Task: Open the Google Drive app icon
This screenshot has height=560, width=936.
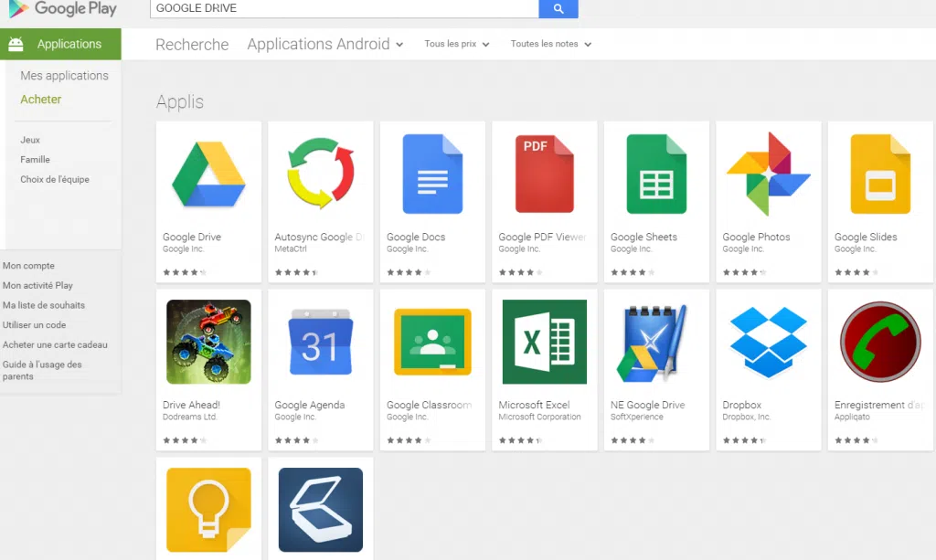Action: tap(208, 174)
